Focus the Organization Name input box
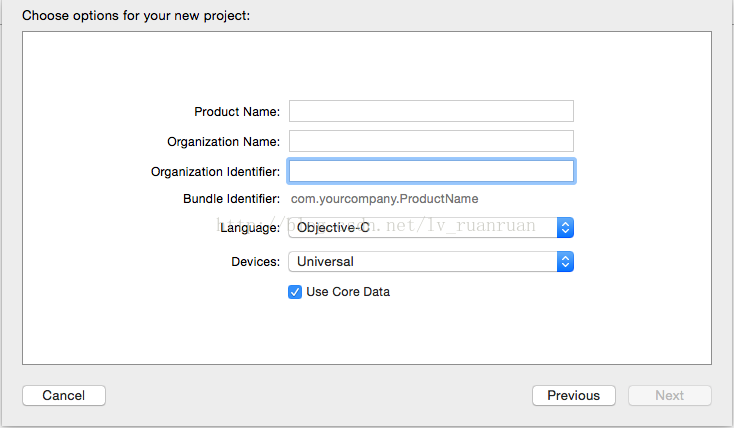This screenshot has height=428, width=734. (431, 141)
